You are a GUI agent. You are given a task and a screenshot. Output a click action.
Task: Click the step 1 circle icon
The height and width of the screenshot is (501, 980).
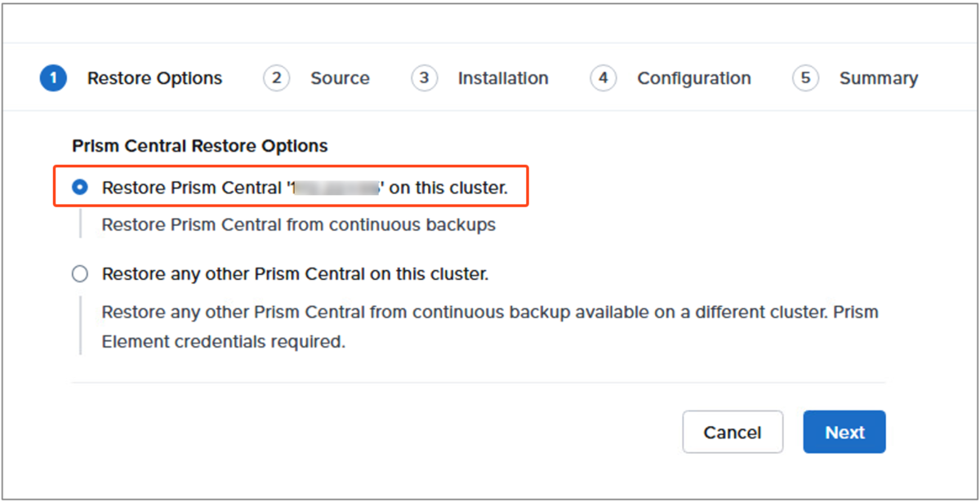[53, 78]
